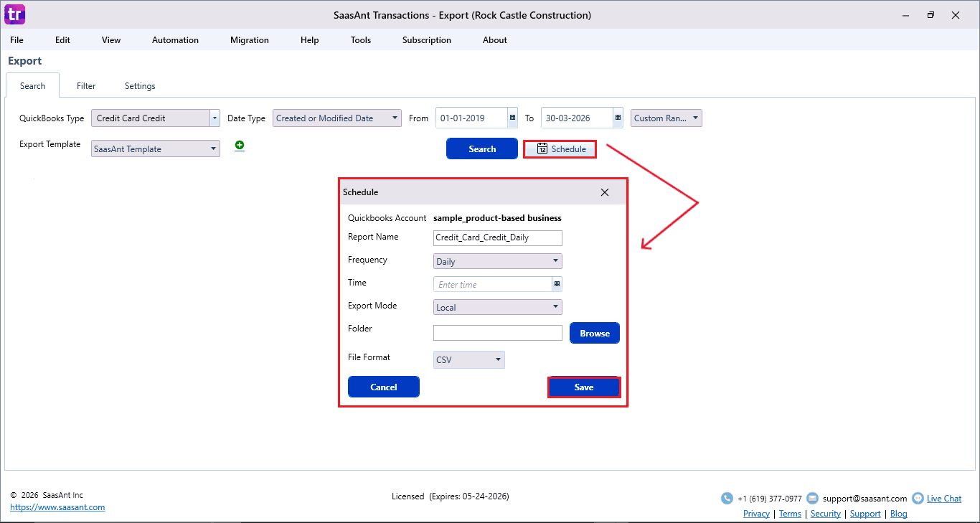Open the To date calendar picker
980x523 pixels.
(x=618, y=118)
